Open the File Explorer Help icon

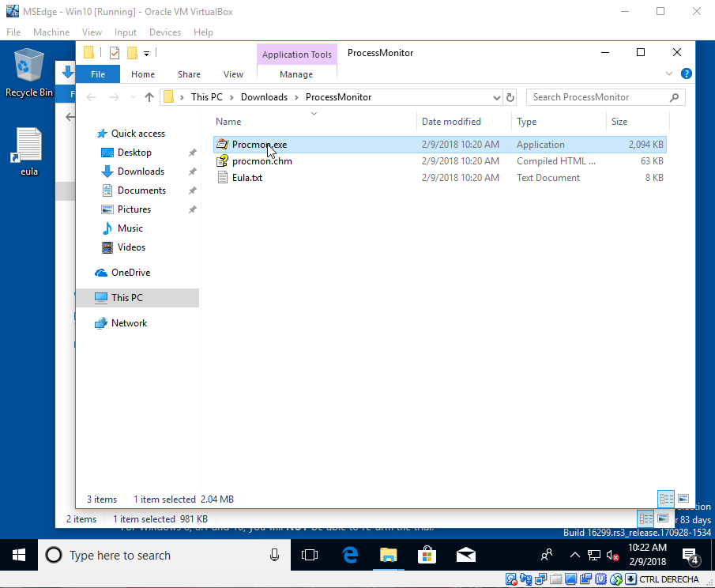tap(686, 73)
